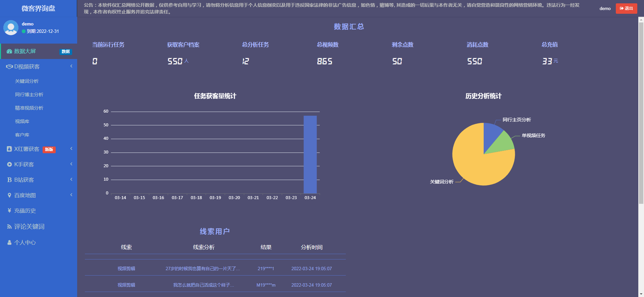
Task: Click the green online status dot
Action: point(24,31)
